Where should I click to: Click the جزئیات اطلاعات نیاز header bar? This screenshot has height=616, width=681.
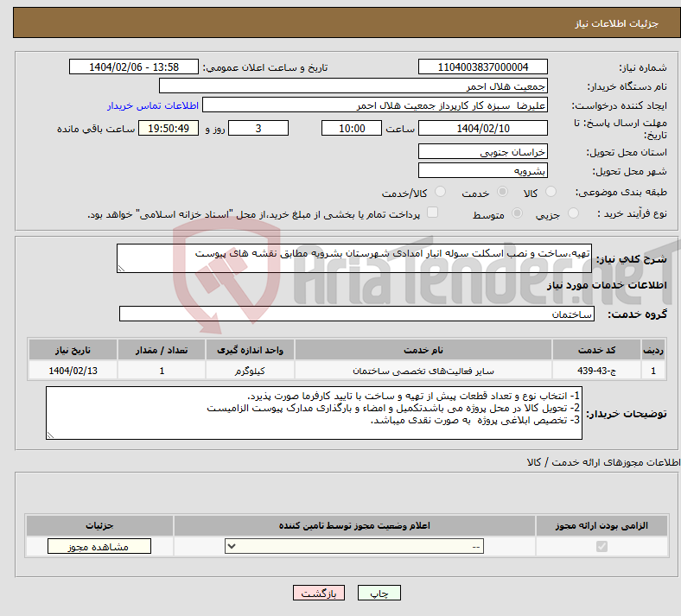(347, 22)
